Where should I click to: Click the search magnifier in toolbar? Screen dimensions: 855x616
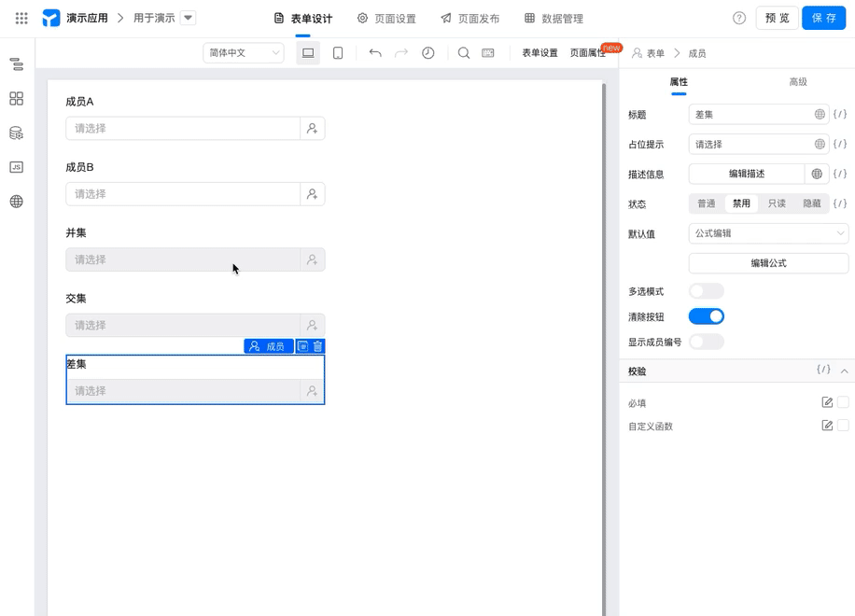click(464, 53)
